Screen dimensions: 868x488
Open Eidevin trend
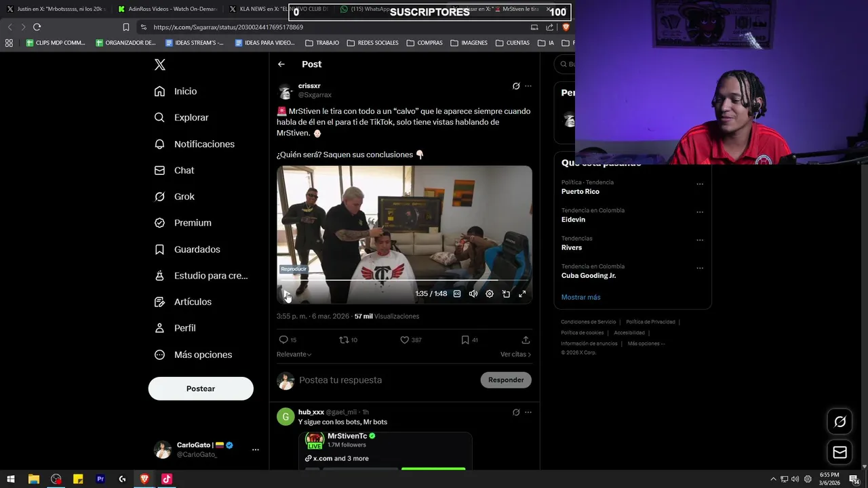573,220
